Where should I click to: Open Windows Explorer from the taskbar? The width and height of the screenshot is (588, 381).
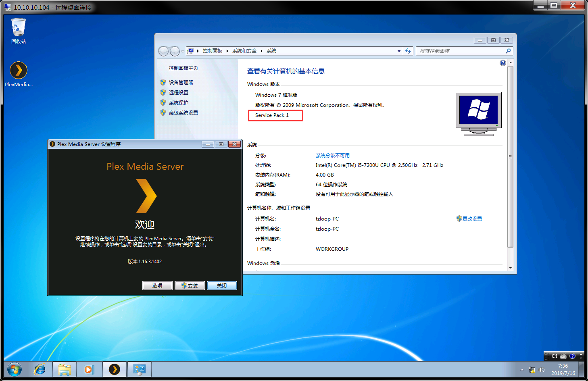pyautogui.click(x=65, y=369)
